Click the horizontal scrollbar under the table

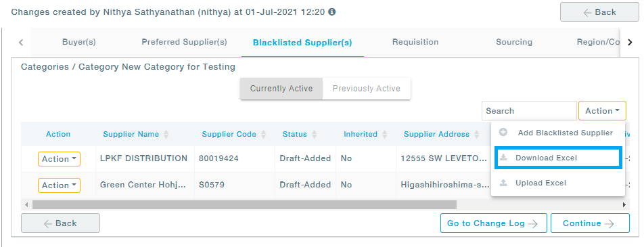coord(244,204)
